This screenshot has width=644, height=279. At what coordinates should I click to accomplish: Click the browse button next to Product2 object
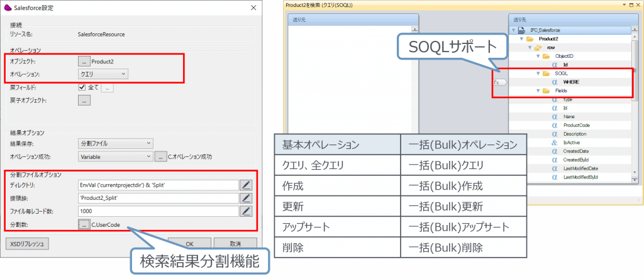(x=84, y=62)
